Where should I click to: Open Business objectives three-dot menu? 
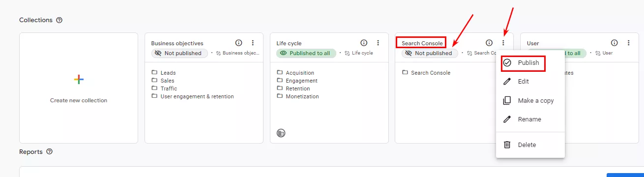tap(253, 43)
